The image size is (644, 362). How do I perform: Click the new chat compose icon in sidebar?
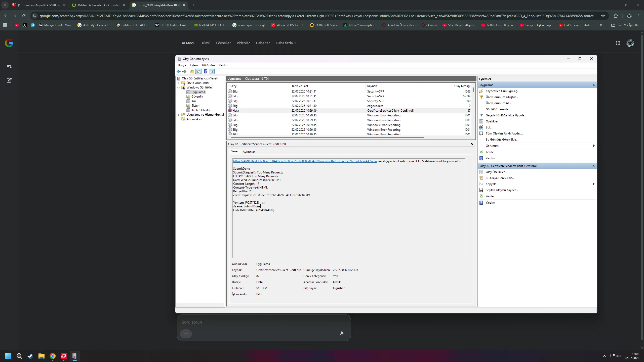(x=9, y=80)
